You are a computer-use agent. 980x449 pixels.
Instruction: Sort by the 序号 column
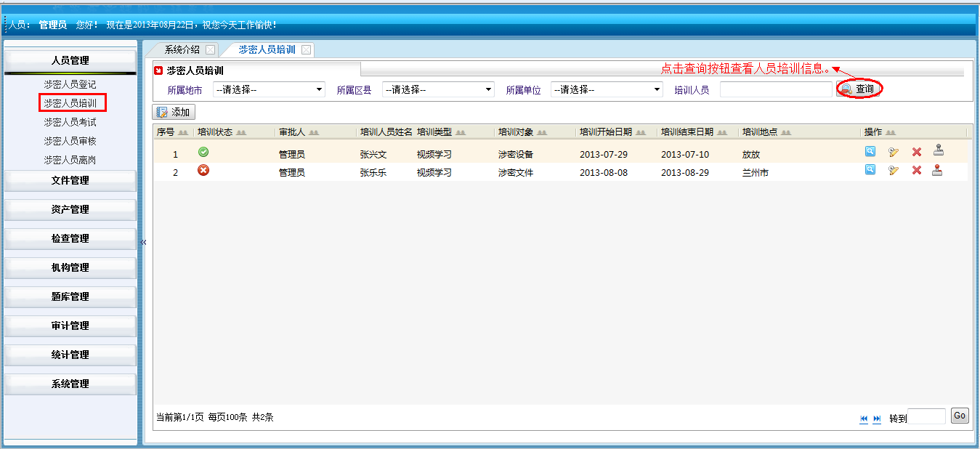(172, 132)
